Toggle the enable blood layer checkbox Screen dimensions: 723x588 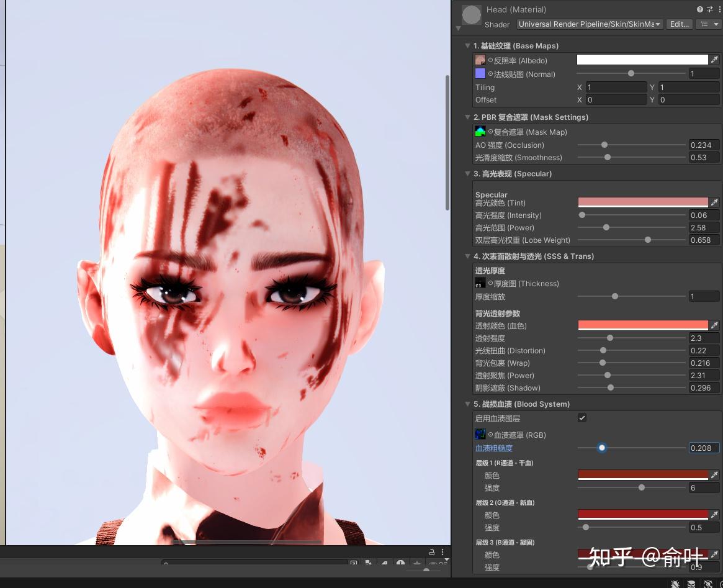point(582,418)
